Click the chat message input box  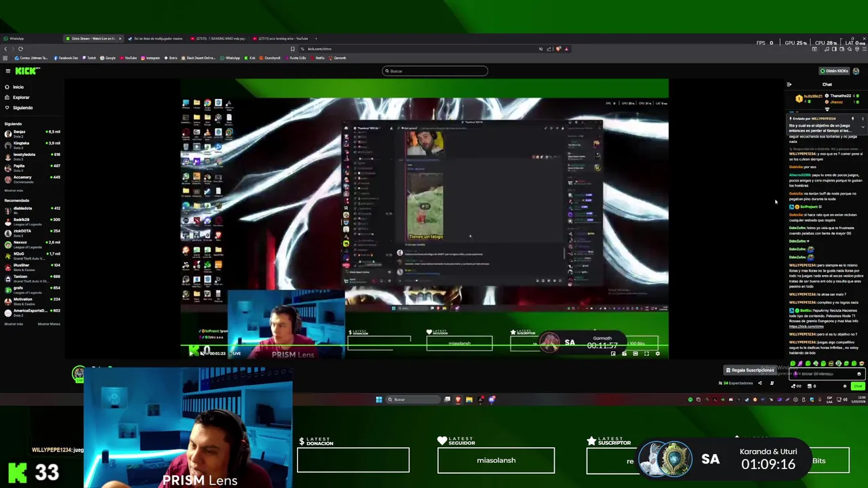point(826,374)
